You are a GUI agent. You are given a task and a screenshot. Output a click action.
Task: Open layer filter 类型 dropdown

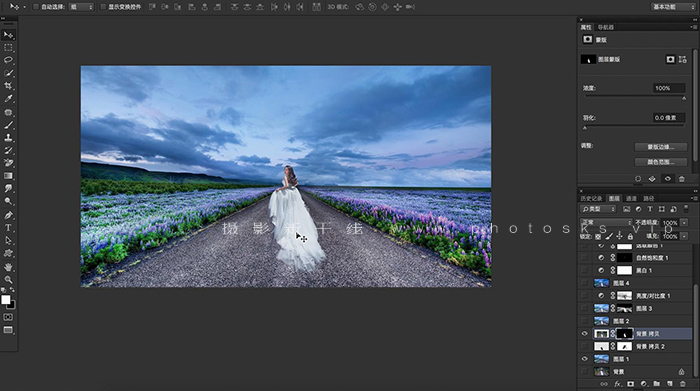click(x=598, y=209)
